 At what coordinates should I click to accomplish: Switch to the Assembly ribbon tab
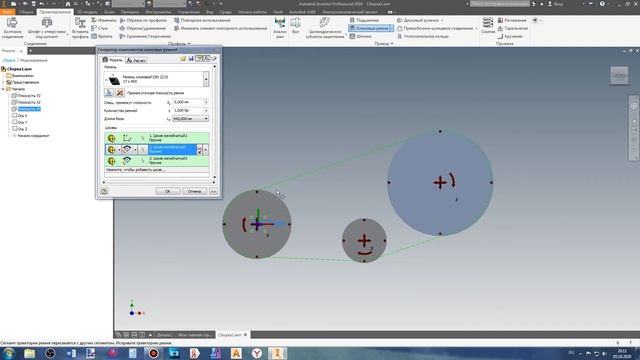(x=26, y=12)
